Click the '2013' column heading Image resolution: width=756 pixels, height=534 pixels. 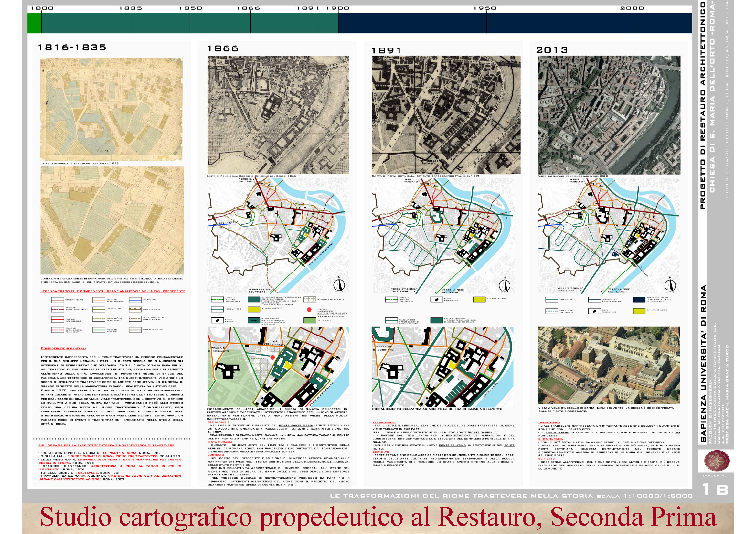pos(552,50)
